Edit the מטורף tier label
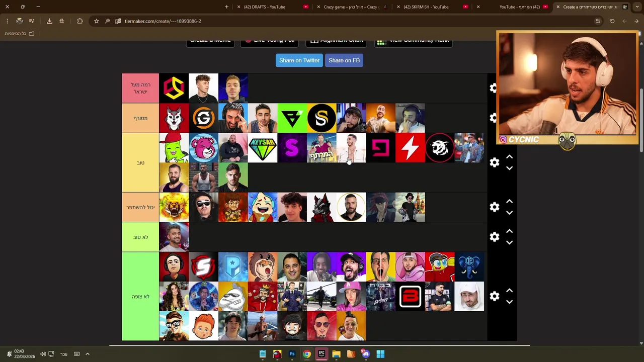The height and width of the screenshot is (362, 644). coord(140,118)
